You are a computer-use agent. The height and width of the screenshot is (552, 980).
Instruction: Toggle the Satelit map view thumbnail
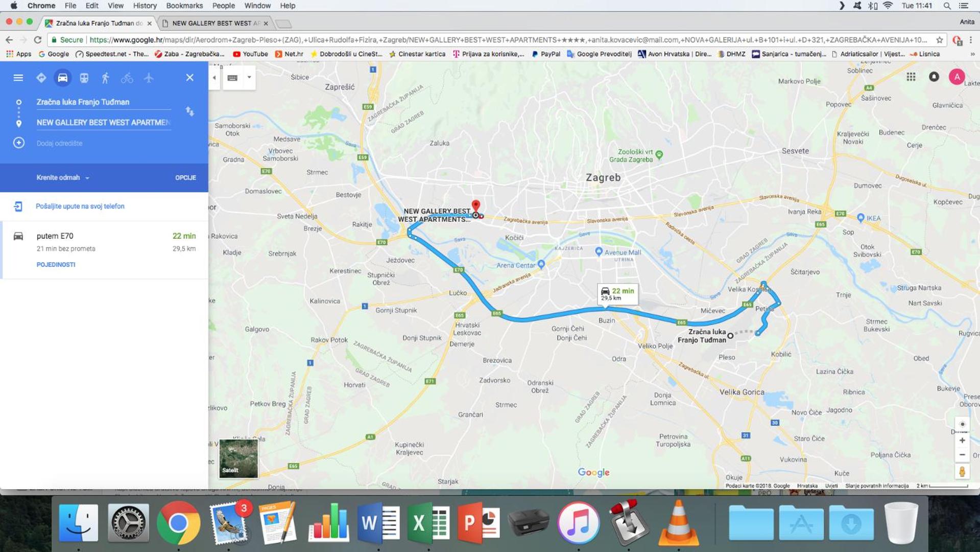coord(238,458)
